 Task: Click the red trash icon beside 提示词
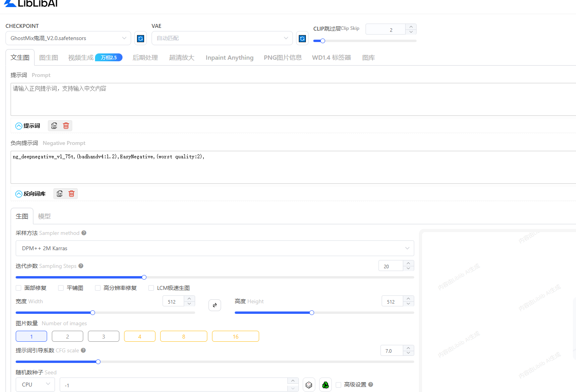click(66, 126)
